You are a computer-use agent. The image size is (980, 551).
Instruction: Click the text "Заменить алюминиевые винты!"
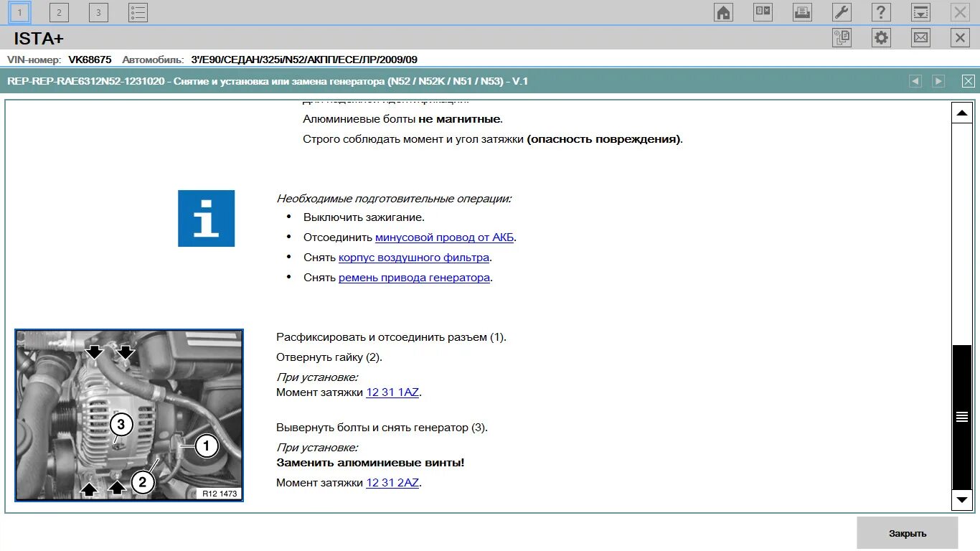tap(370, 463)
